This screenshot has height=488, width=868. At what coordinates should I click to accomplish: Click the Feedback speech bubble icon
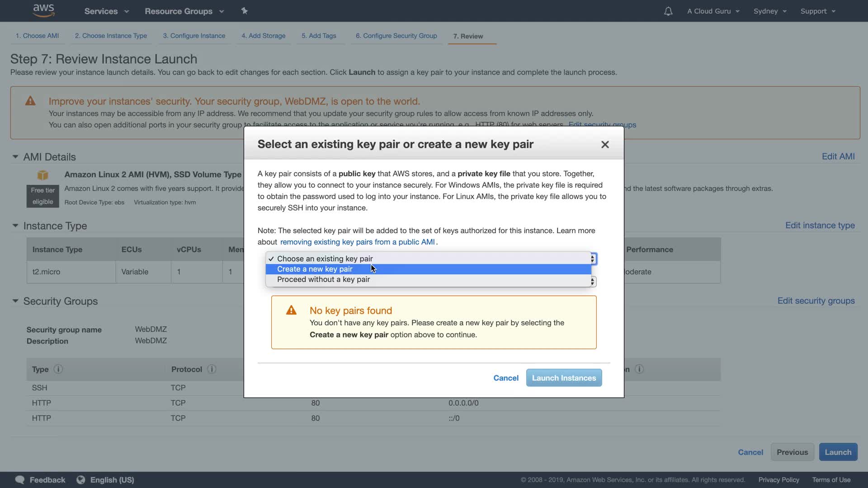(x=20, y=480)
